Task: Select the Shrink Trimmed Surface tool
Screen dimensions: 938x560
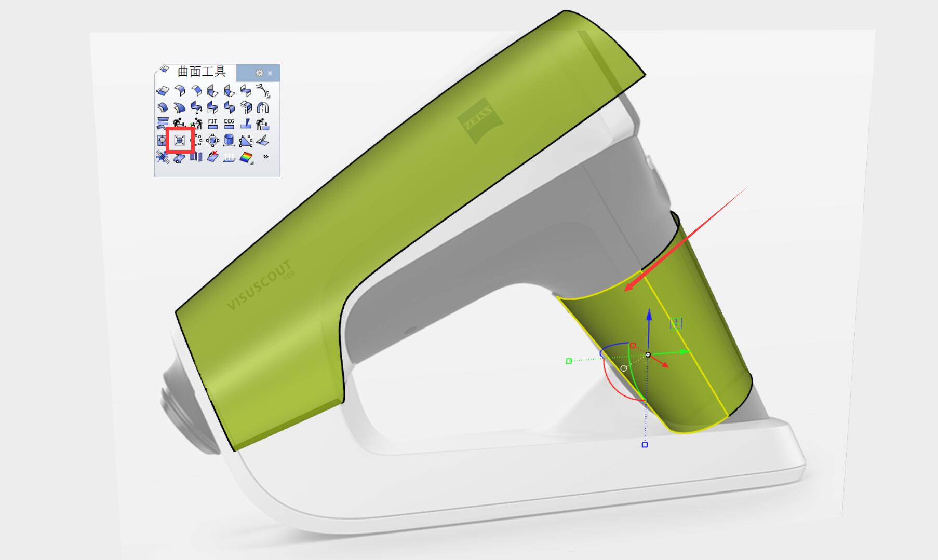Action: [x=179, y=141]
